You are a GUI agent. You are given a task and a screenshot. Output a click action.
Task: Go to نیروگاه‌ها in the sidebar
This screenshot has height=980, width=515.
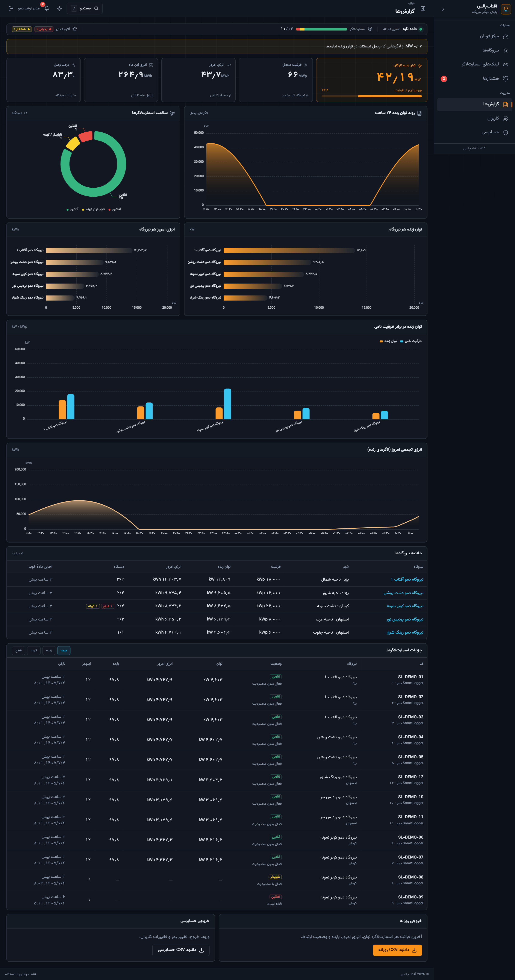[x=474, y=50]
